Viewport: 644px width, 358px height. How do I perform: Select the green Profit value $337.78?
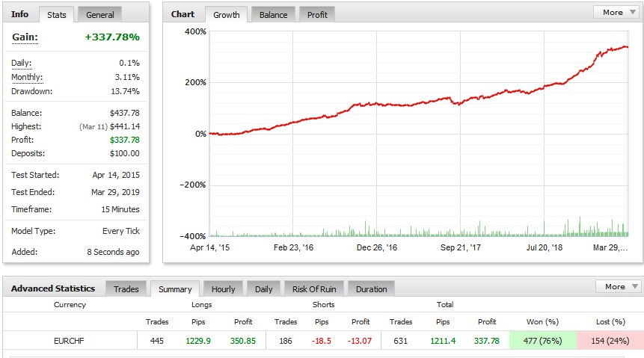(124, 140)
